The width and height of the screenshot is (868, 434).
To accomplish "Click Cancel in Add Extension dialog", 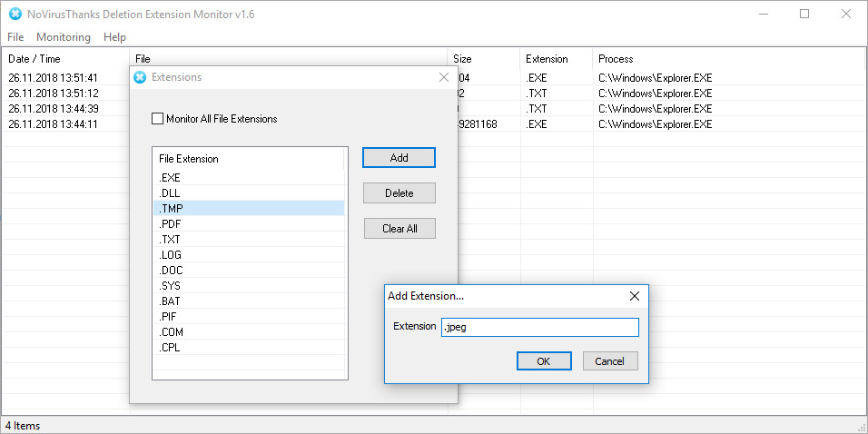I will (x=610, y=361).
